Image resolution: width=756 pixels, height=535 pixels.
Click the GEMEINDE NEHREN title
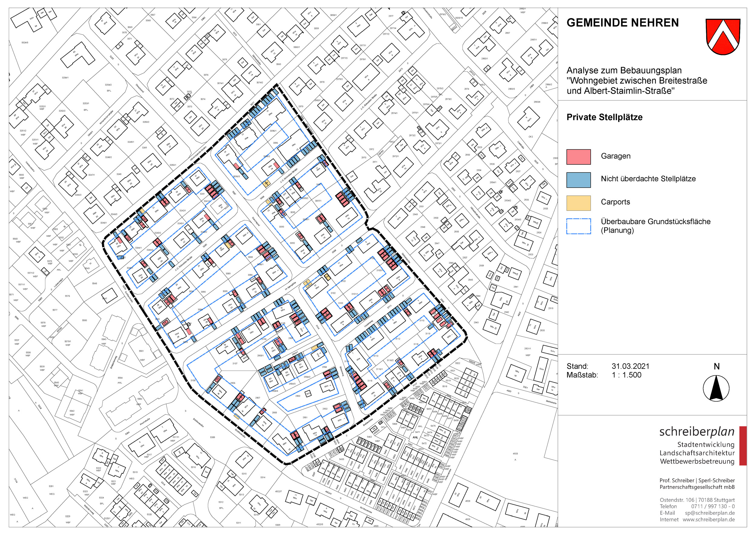point(622,23)
